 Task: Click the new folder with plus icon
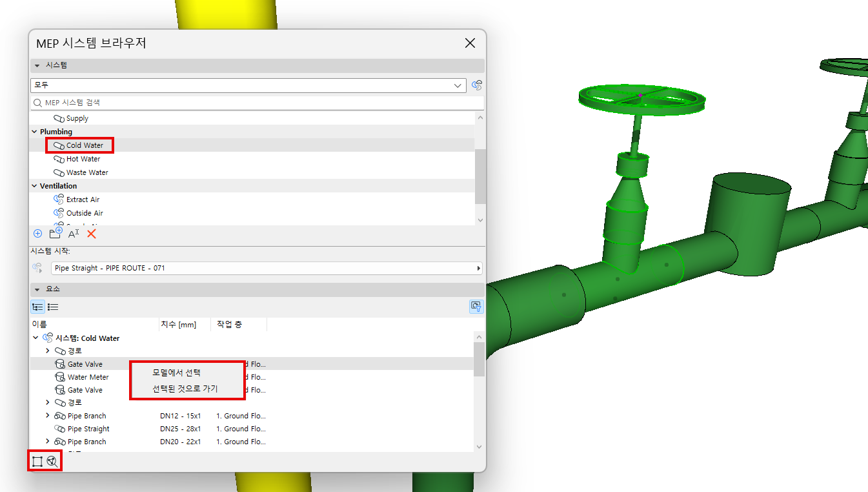coord(56,233)
